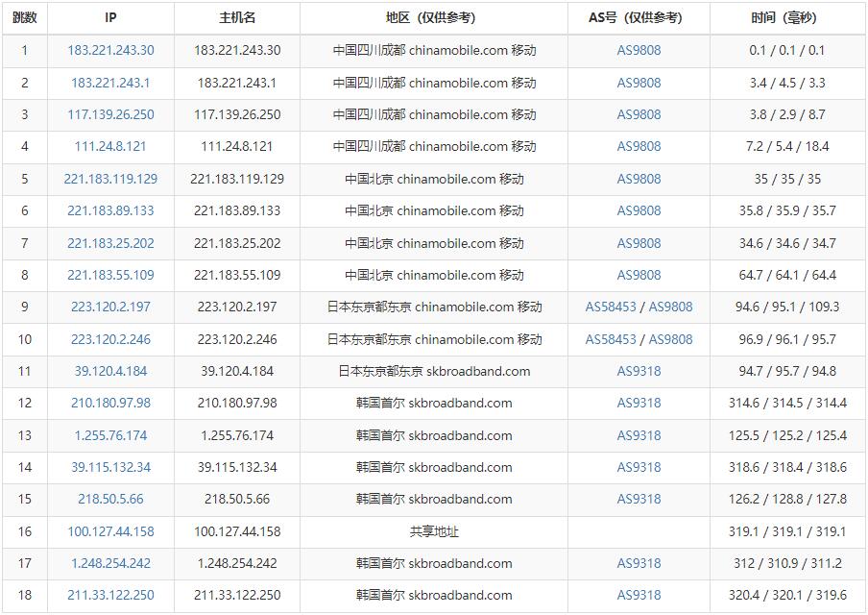Screen dimensions: 868x615
Task: Open IP link 223.120.2.197
Action: tap(110, 307)
